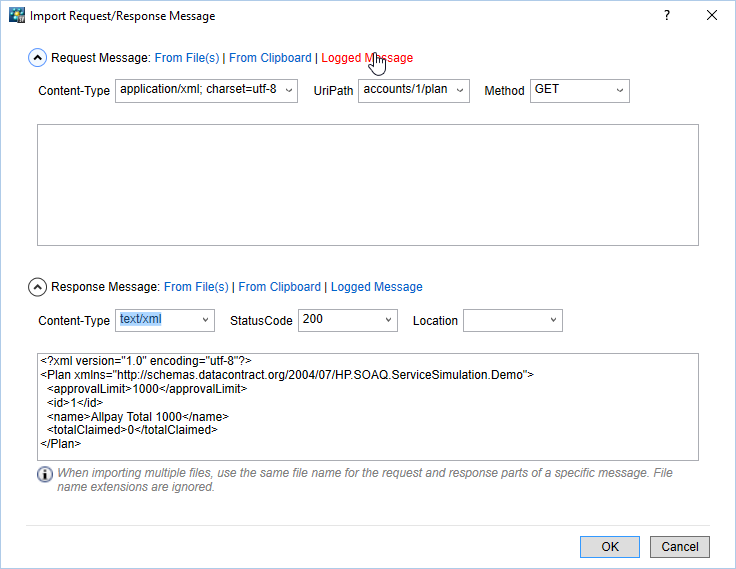Open the help question mark button
Image resolution: width=736 pixels, height=569 pixels.
[x=667, y=16]
